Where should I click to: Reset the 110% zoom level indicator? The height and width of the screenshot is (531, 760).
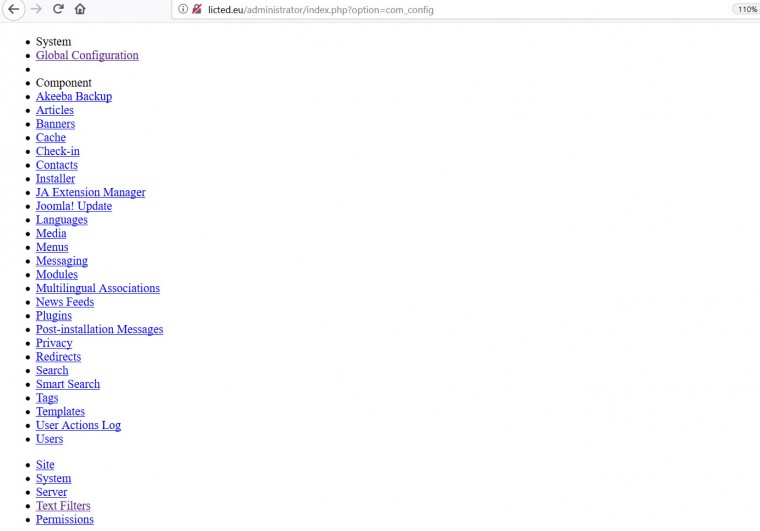tap(746, 9)
